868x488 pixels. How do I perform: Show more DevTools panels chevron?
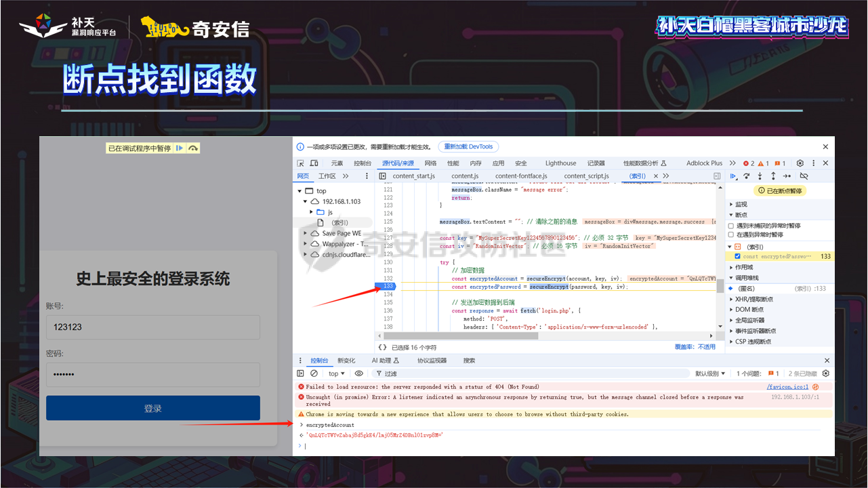click(731, 163)
